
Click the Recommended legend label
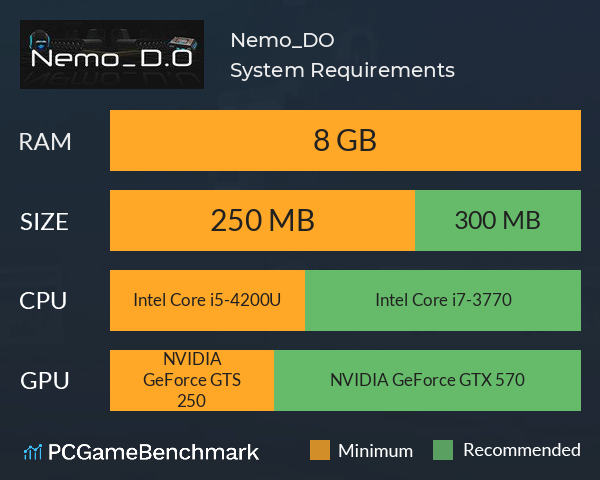tap(522, 450)
